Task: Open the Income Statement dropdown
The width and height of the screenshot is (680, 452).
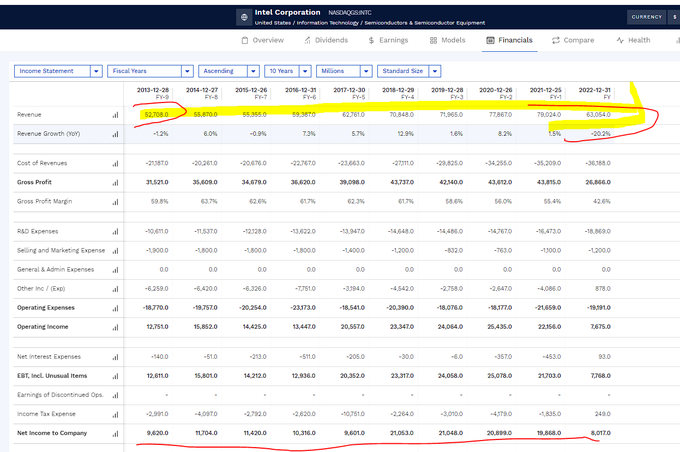Action: click(x=58, y=71)
